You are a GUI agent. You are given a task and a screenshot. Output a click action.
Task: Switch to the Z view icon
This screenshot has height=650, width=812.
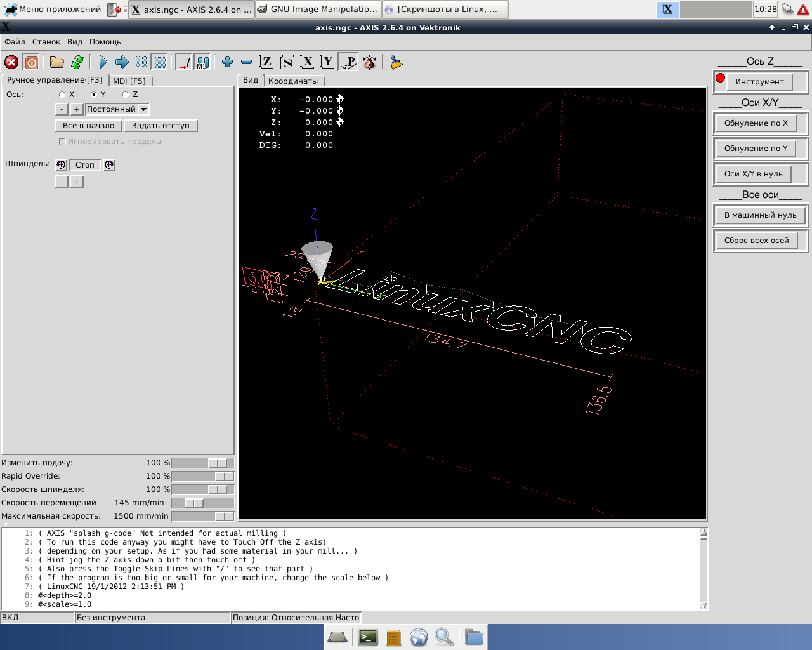[266, 62]
